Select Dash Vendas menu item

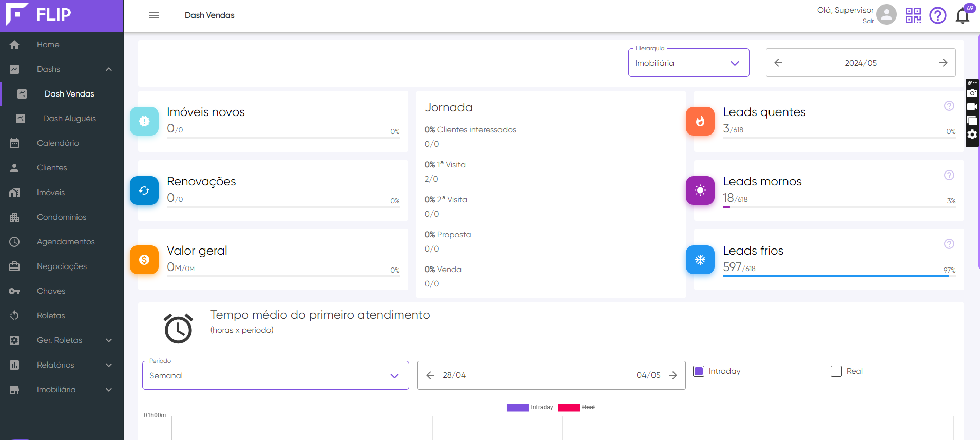[62, 94]
